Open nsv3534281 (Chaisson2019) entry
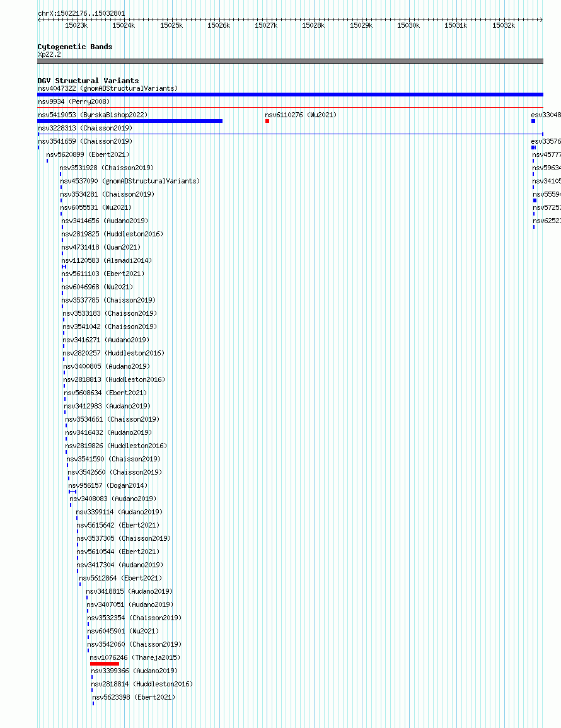This screenshot has height=728, width=561. [x=107, y=194]
